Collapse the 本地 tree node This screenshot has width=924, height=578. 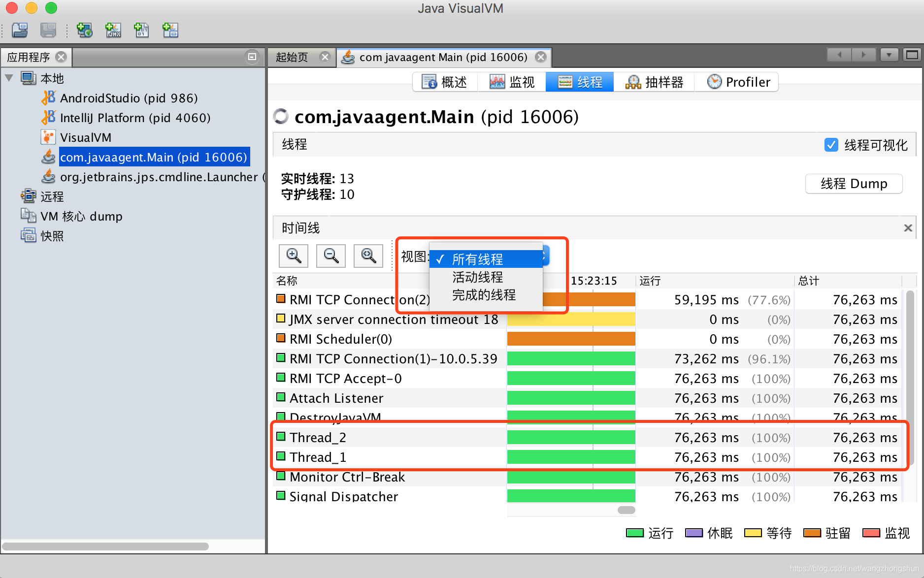click(9, 78)
